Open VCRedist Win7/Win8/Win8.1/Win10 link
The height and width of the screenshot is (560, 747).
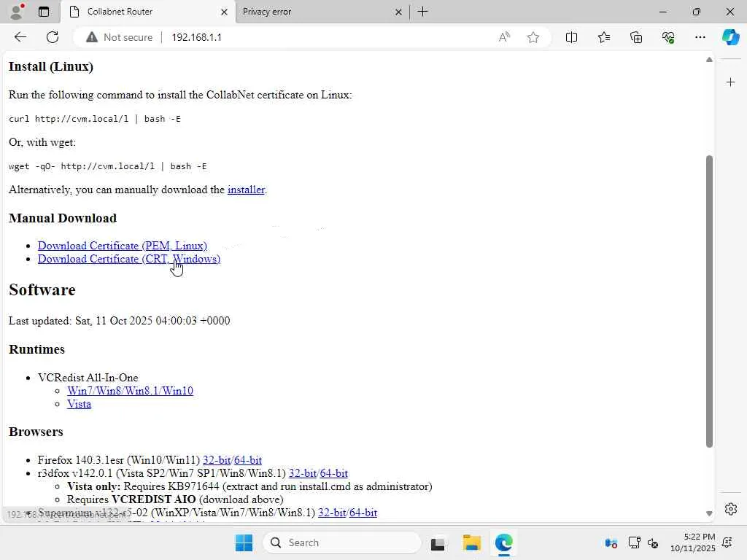[x=130, y=391]
